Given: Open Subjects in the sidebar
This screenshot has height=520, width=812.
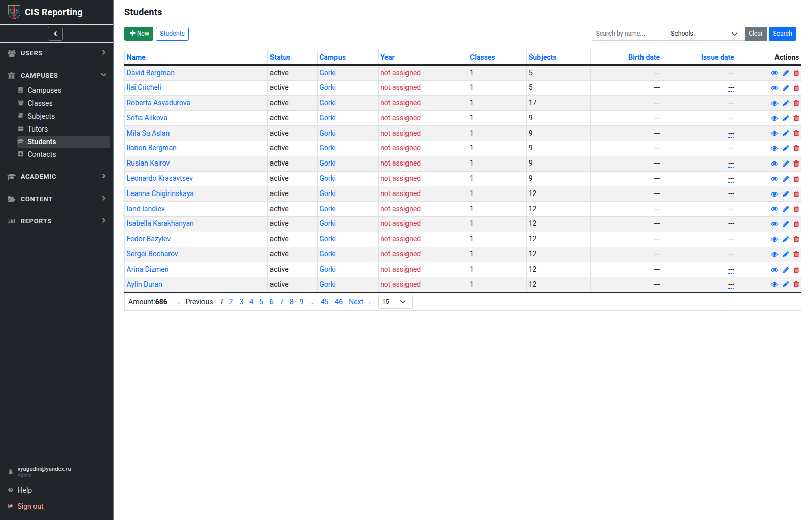Looking at the screenshot, I should tap(41, 116).
